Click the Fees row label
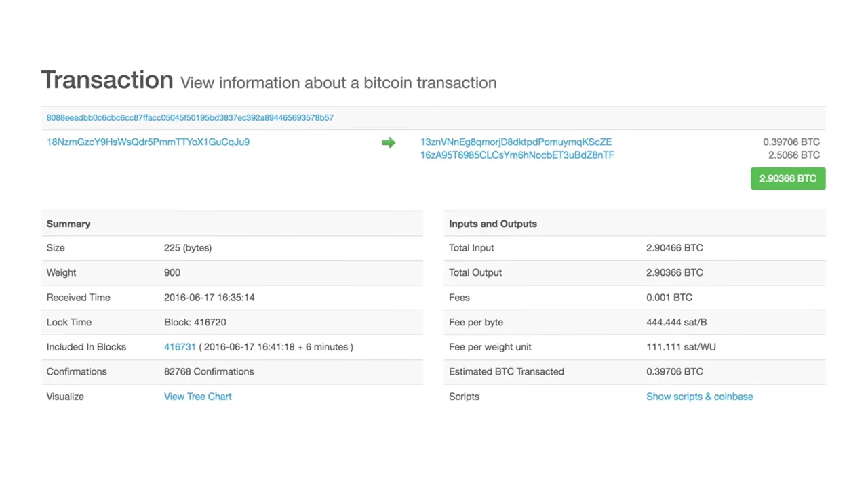This screenshot has height=488, width=868. coord(459,298)
